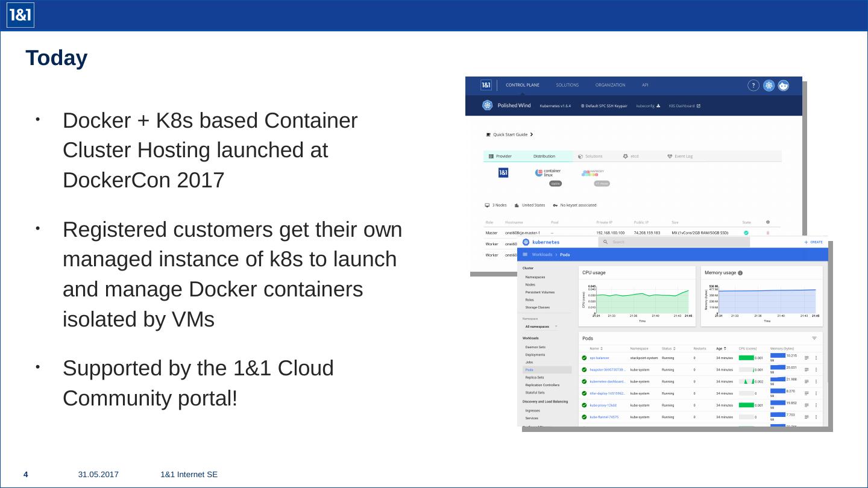Select Replica Sets in the sidebar
Image resolution: width=868 pixels, height=488 pixels.
535,378
